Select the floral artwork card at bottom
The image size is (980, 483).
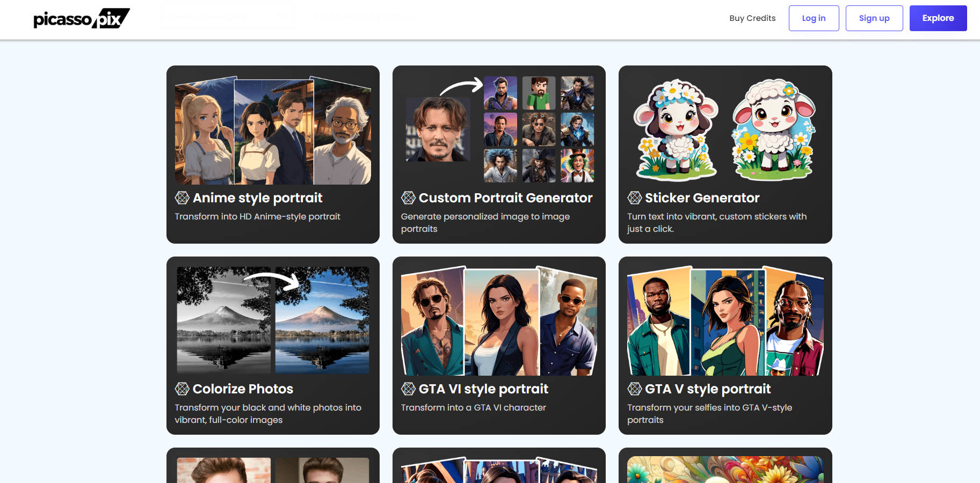(725, 469)
